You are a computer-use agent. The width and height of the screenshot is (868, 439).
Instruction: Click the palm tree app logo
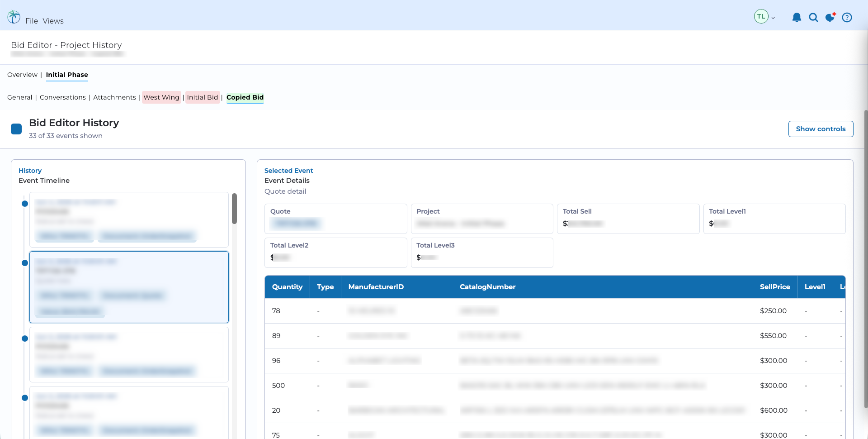coord(14,17)
